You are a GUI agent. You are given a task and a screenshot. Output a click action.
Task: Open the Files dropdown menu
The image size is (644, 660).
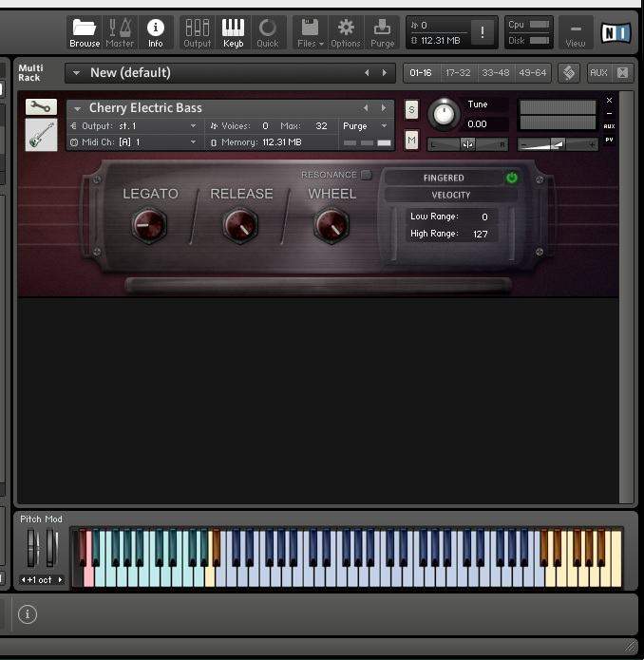(x=310, y=32)
